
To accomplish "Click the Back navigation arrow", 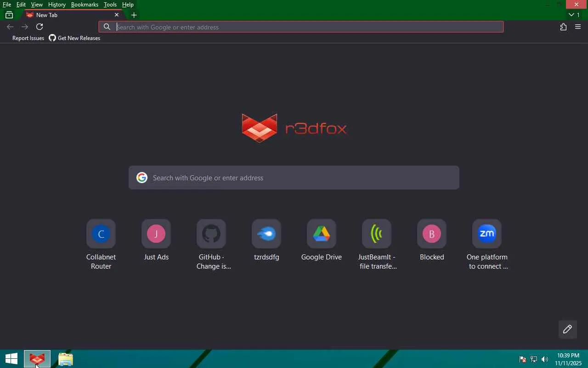I will click(10, 27).
